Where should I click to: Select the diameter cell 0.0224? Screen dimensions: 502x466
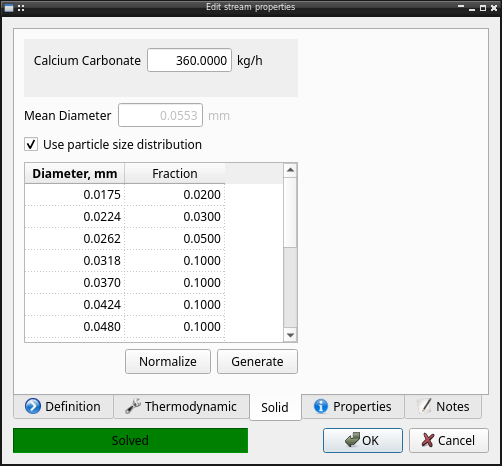tap(75, 217)
